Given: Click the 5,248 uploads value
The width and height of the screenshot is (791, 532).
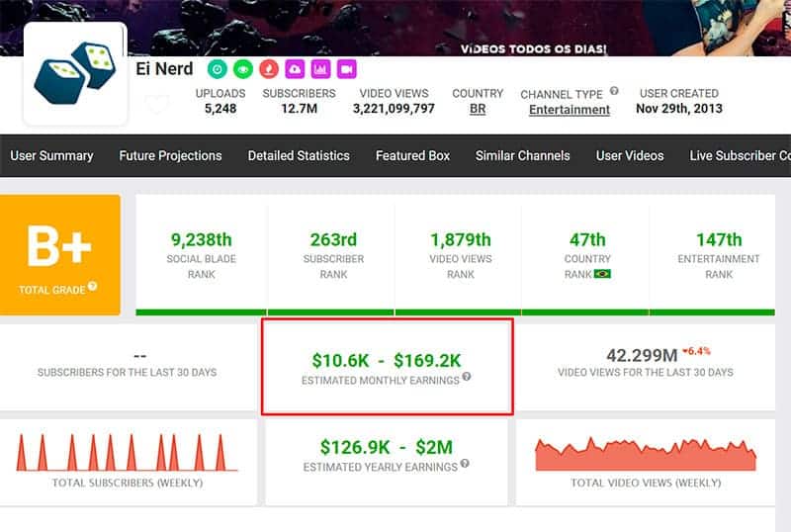Looking at the screenshot, I should point(220,109).
